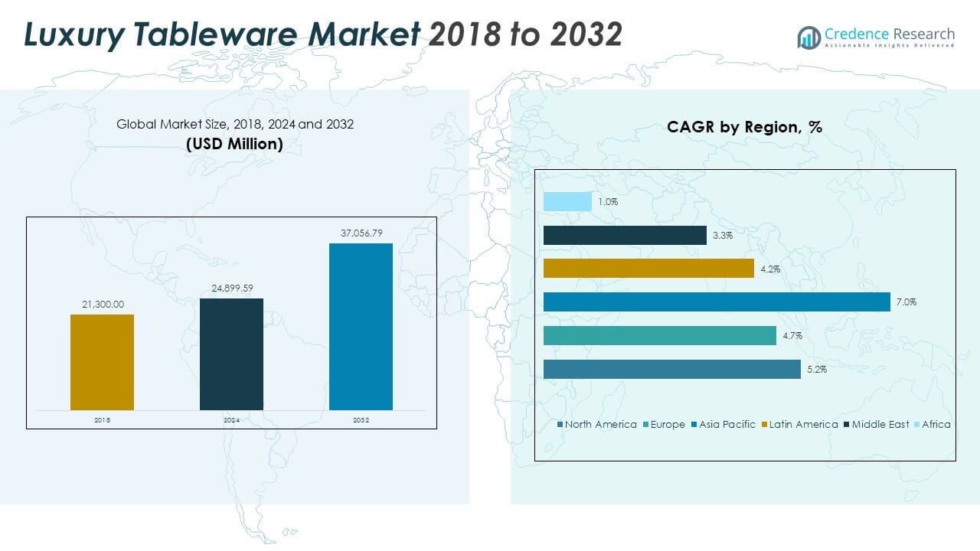Click the North America legend color swatch
The image size is (980, 551).
point(560,425)
